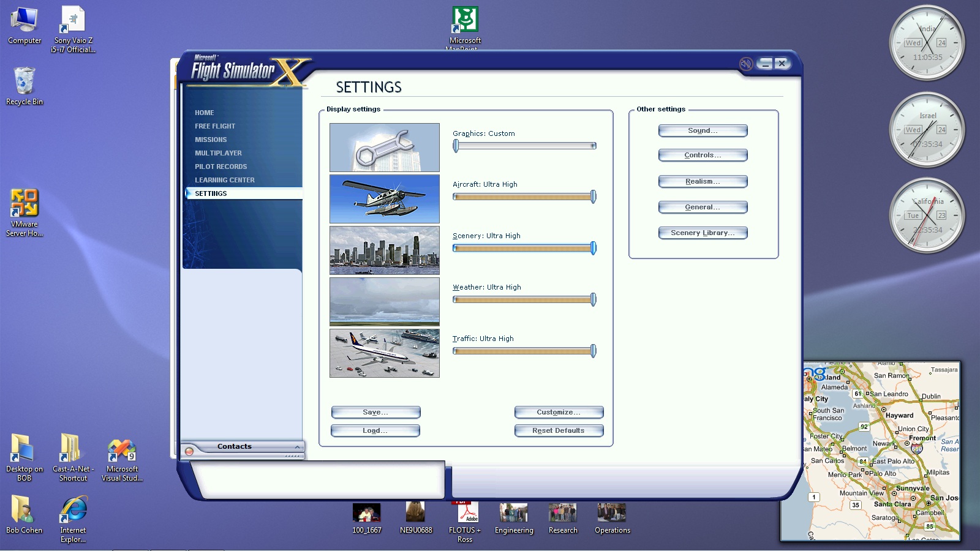
Task: Click the Weather clouds thumbnail
Action: (385, 302)
